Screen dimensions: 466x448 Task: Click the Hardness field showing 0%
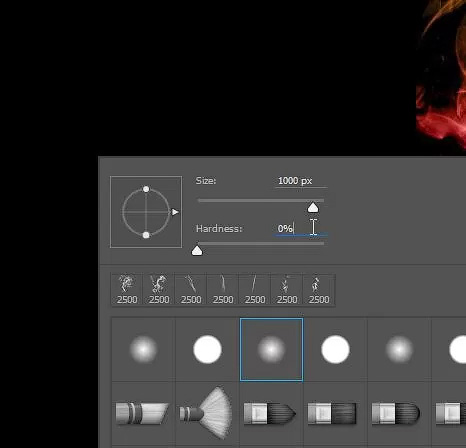coord(301,229)
